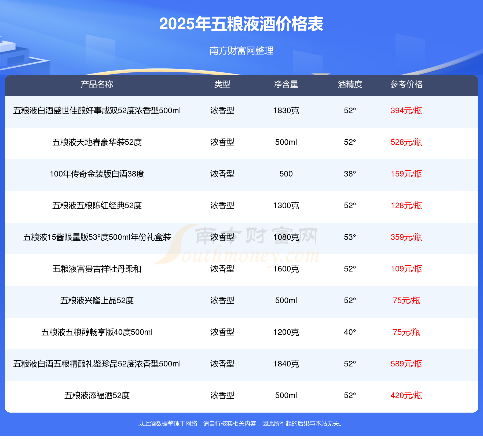The height and width of the screenshot is (448, 483).
Task: Click the 159元/瓶 price
Action: click(x=407, y=174)
